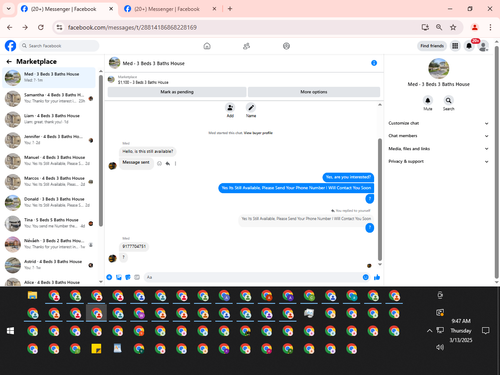Screen dimensions: 500x375
Task: Open Samantha 4 Beds 3 Baths conversation
Action: click(49, 98)
